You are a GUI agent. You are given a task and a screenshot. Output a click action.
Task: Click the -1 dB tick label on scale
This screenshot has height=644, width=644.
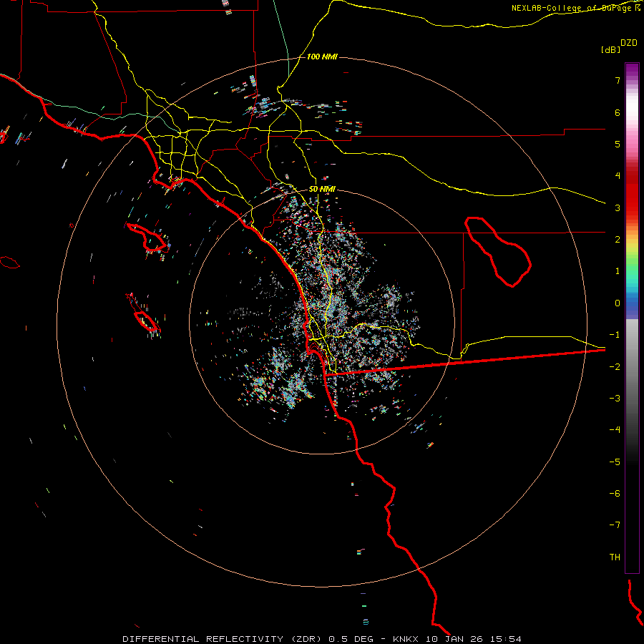[615, 335]
